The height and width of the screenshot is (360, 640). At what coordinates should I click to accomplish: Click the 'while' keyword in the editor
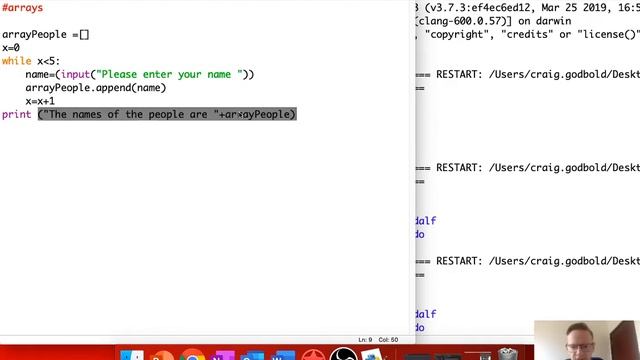point(17,61)
